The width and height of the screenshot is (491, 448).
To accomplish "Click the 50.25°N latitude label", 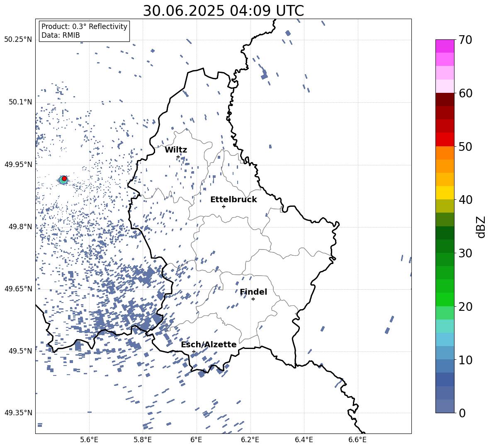I will (18, 40).
